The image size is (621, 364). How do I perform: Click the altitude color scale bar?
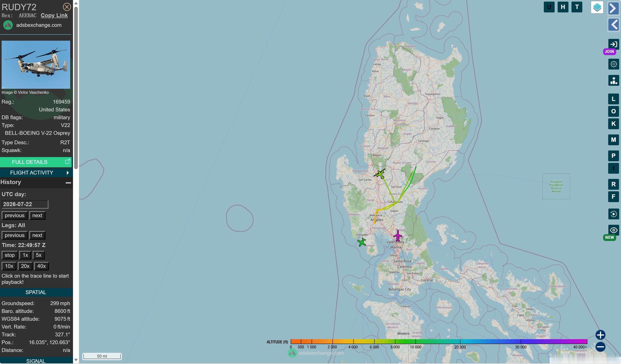(439, 342)
